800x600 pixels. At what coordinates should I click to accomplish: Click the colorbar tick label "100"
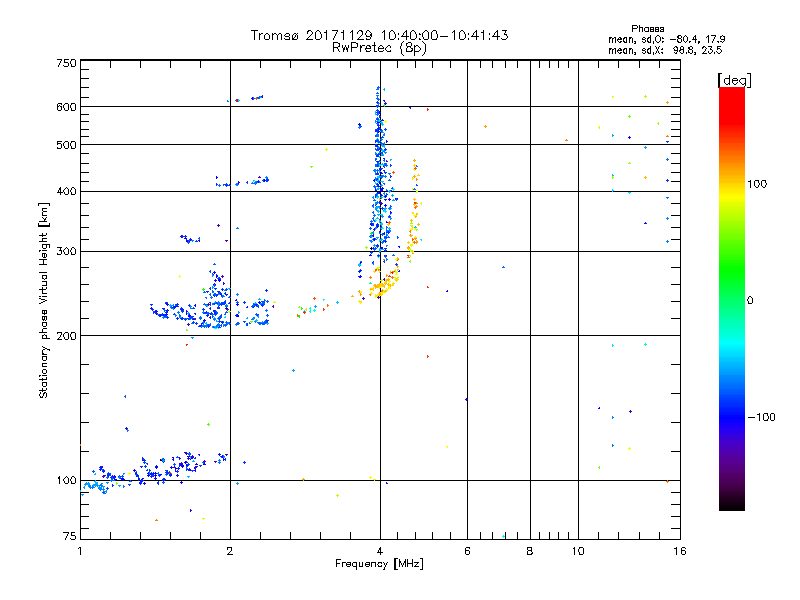pos(757,184)
